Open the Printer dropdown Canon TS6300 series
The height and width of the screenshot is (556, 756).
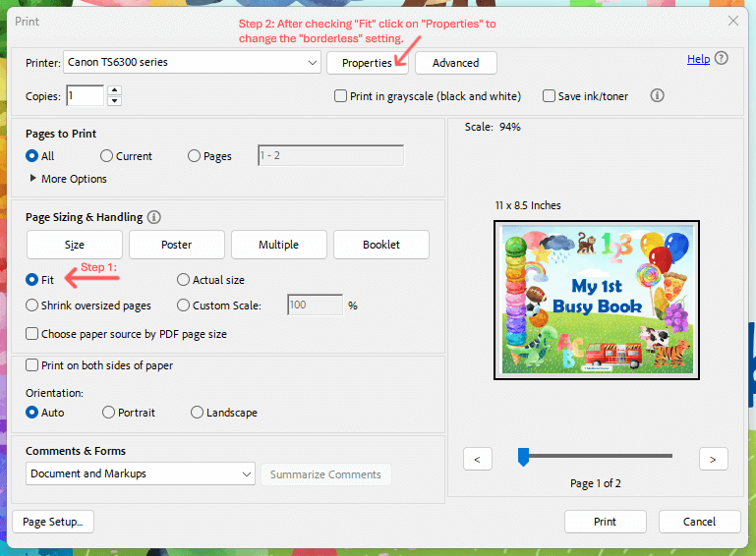(192, 63)
